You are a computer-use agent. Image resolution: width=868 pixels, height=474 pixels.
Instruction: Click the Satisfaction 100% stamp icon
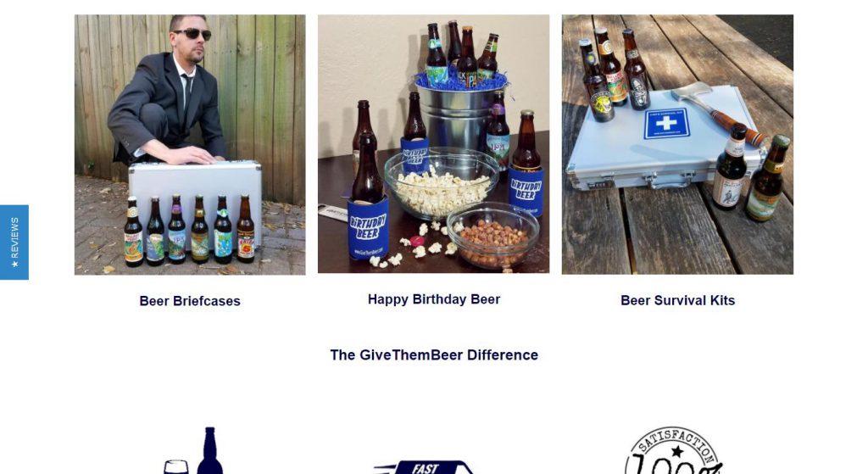point(674,451)
